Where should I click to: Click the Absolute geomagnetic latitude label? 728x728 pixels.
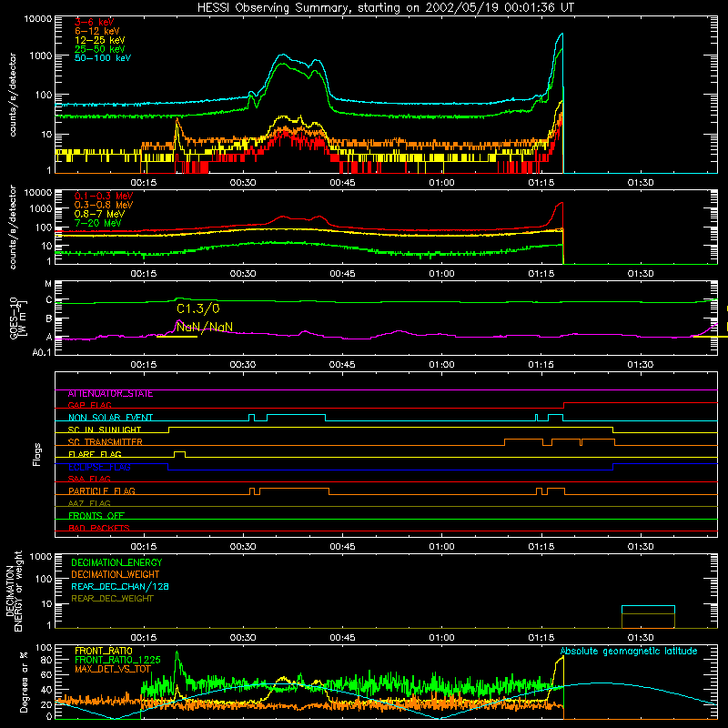pyautogui.click(x=629, y=652)
